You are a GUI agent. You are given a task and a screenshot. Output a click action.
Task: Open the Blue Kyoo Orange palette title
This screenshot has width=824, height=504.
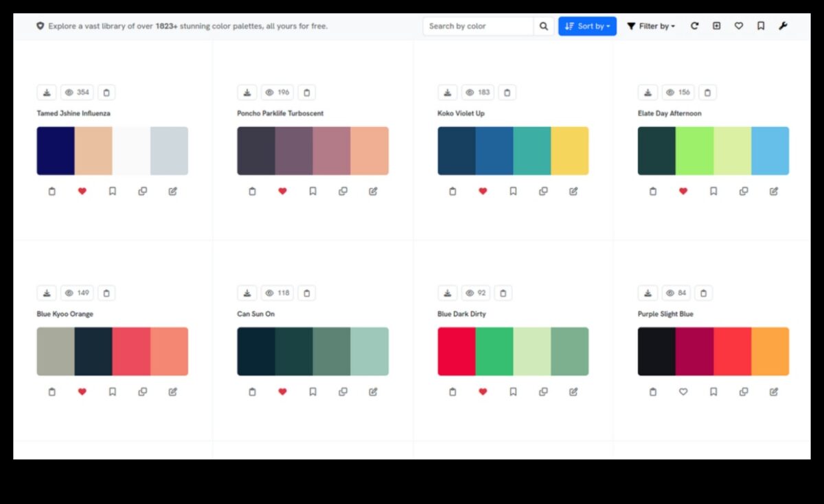pos(65,314)
